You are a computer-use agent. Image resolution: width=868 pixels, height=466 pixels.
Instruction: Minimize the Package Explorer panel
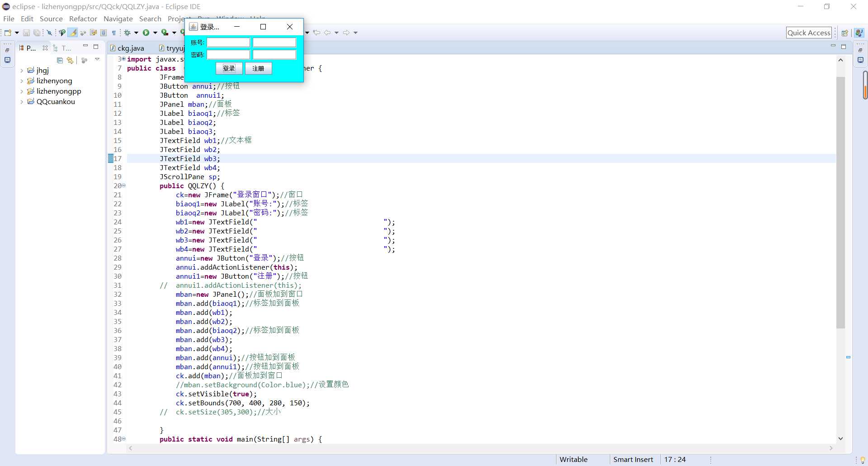pos(85,46)
